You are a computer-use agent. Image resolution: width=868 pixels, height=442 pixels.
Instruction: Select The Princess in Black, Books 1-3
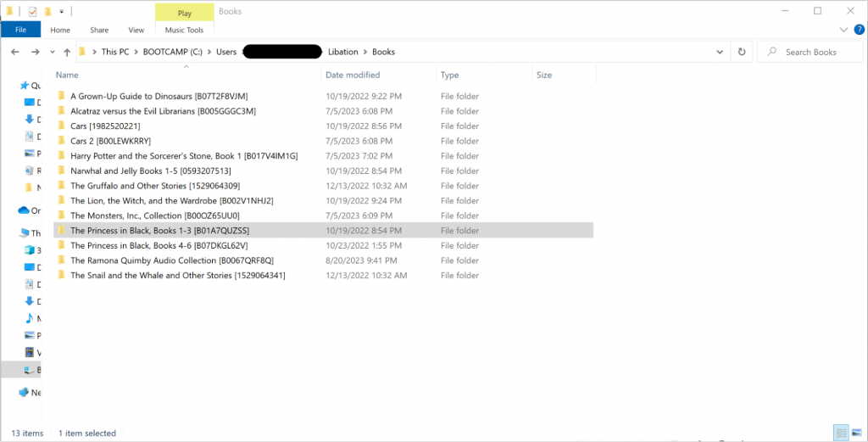click(x=323, y=231)
